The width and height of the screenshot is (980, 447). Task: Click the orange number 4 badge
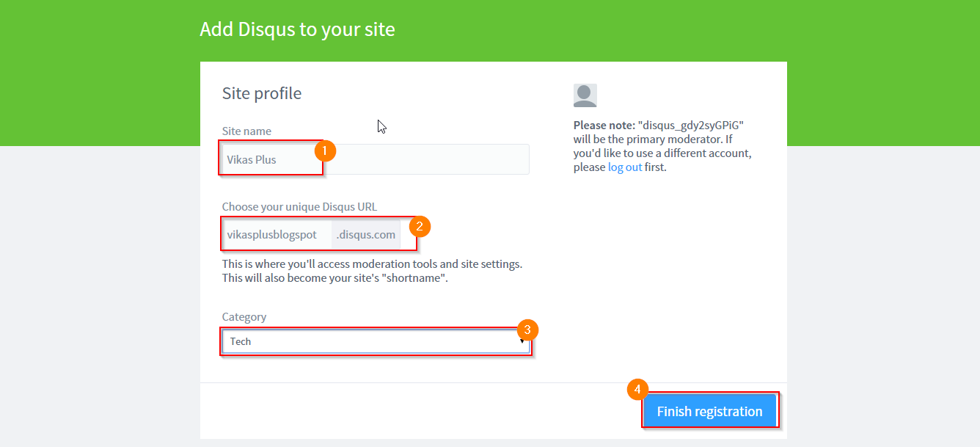click(638, 389)
